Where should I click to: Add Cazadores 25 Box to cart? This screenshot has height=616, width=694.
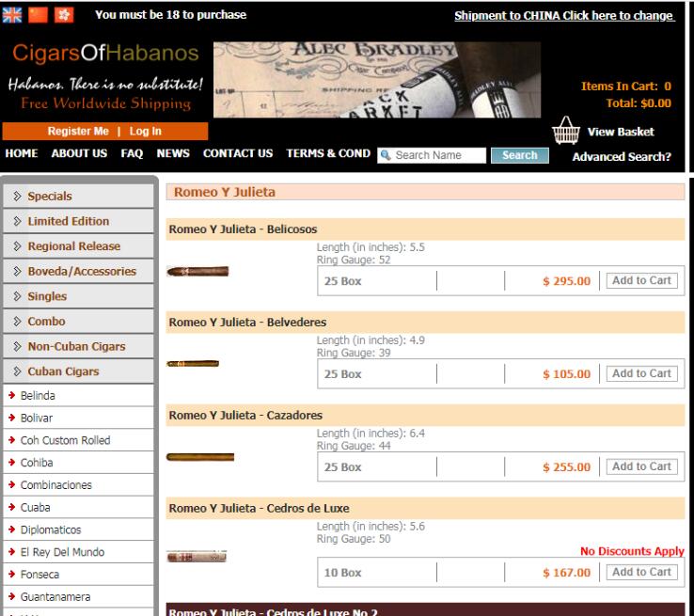[641, 466]
